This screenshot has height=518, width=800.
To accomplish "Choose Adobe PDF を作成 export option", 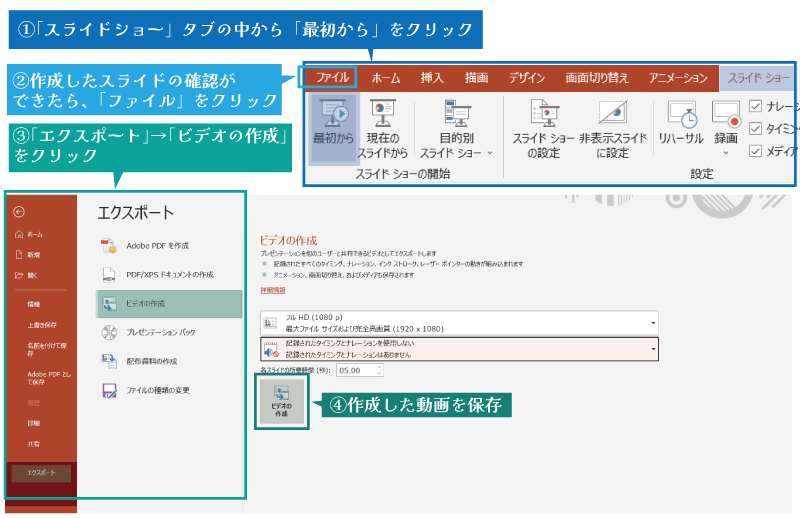I will tap(168, 246).
